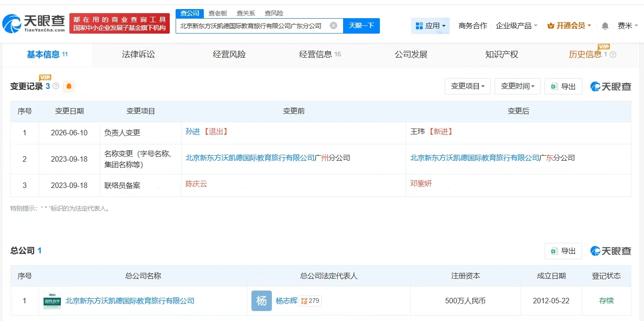The height and width of the screenshot is (321, 644).
Task: Open the help icon beside 历史信息 tab
Action: [x=613, y=54]
